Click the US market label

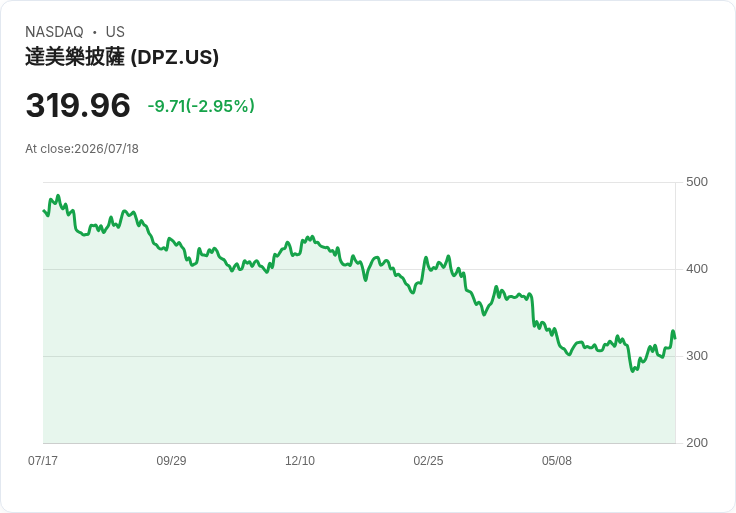[115, 32]
